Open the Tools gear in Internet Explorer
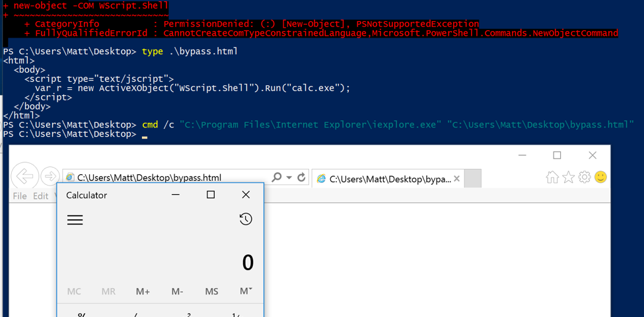The image size is (644, 317). 584,177
